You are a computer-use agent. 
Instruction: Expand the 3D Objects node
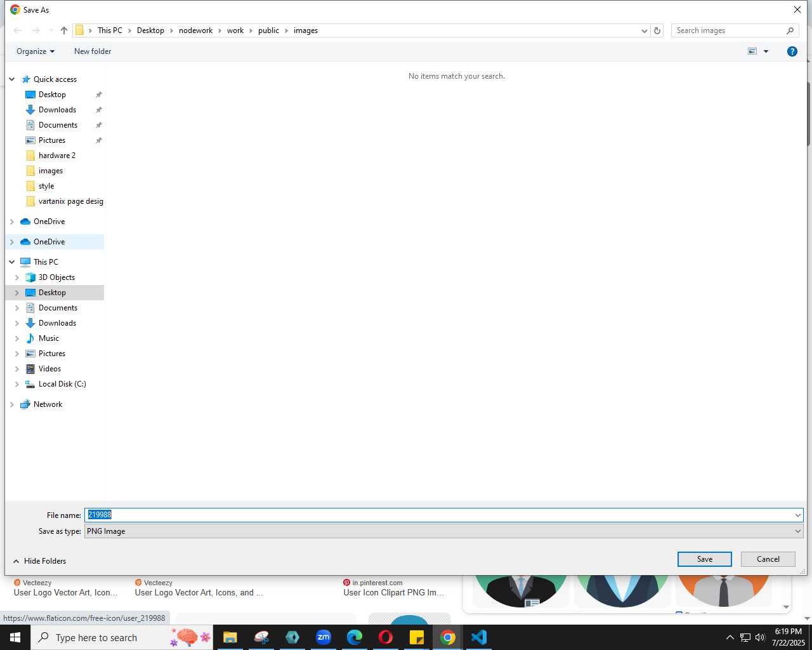coord(16,277)
